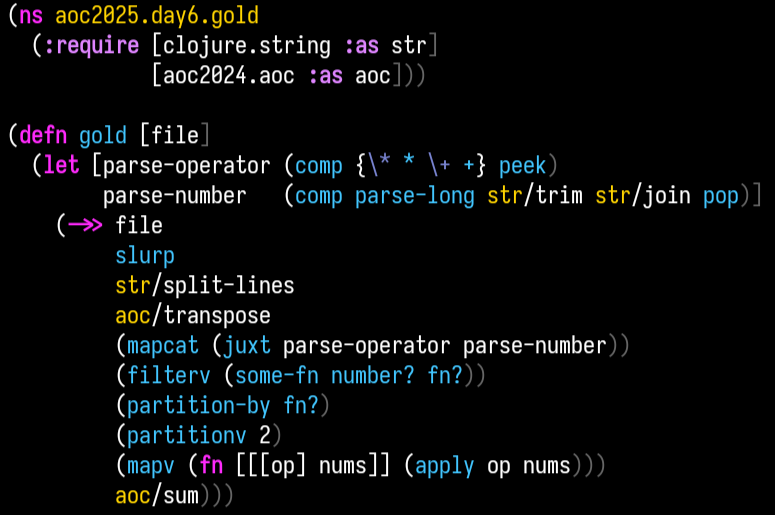Screen dimensions: 775x515
Task: Click the apply function
Action: [444, 467]
